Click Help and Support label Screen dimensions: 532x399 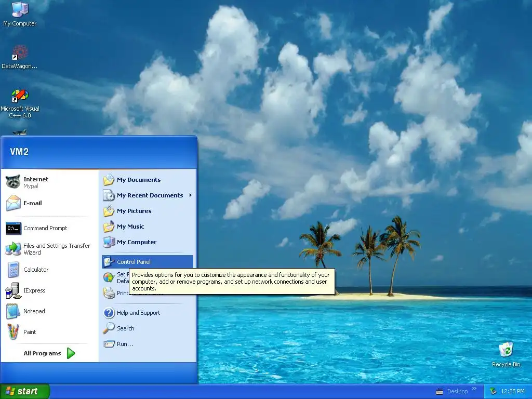[138, 312]
